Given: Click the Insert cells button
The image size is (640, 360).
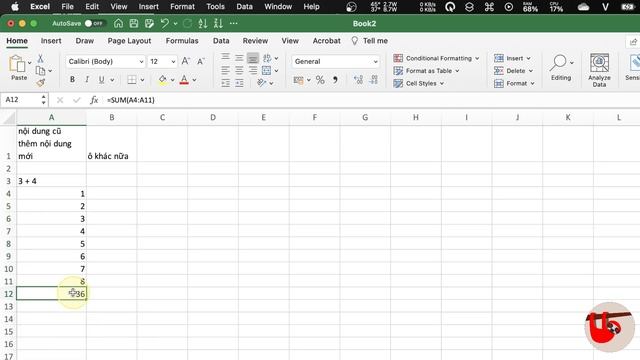Looking at the screenshot, I should [512, 58].
